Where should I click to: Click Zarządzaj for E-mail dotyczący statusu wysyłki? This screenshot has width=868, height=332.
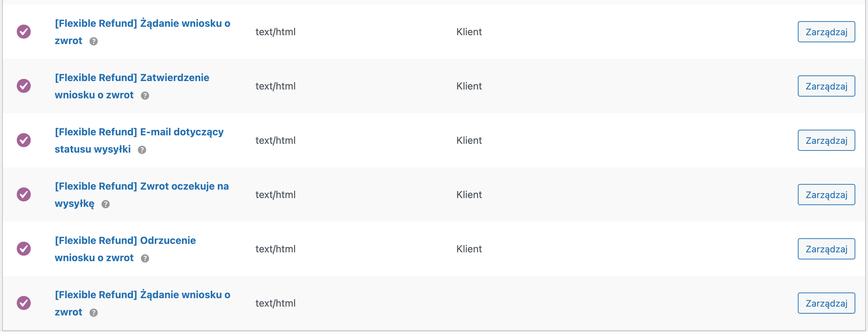pyautogui.click(x=826, y=140)
